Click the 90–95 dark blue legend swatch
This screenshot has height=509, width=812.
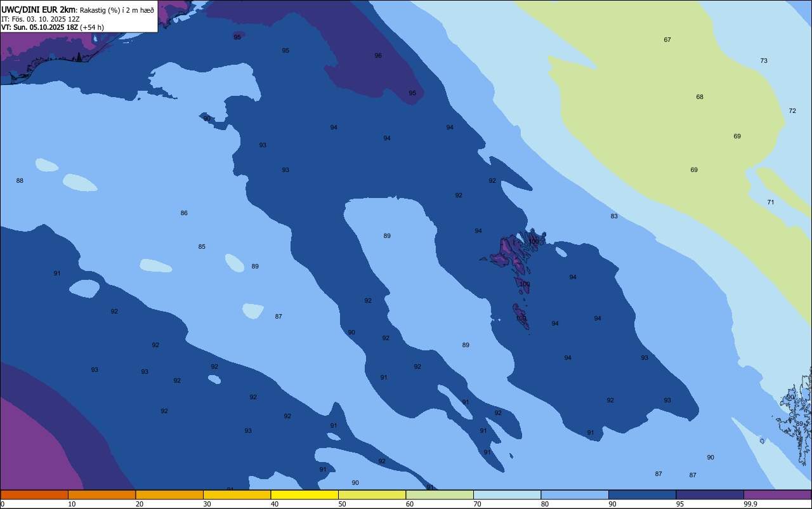[642, 494]
